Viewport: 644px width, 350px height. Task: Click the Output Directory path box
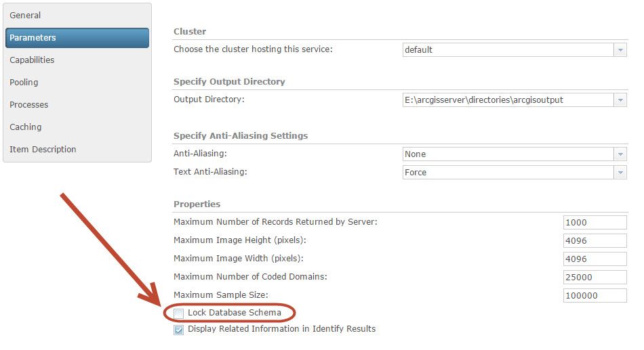[x=508, y=100]
